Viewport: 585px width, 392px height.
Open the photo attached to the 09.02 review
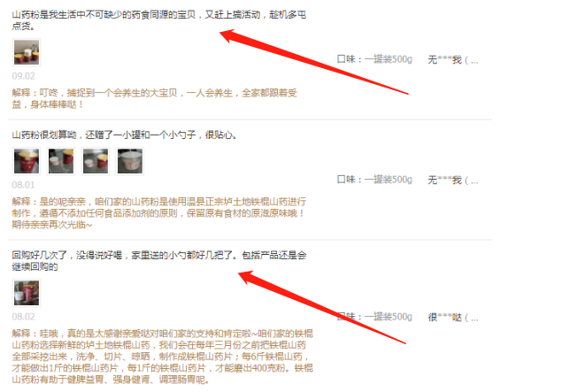[27, 52]
